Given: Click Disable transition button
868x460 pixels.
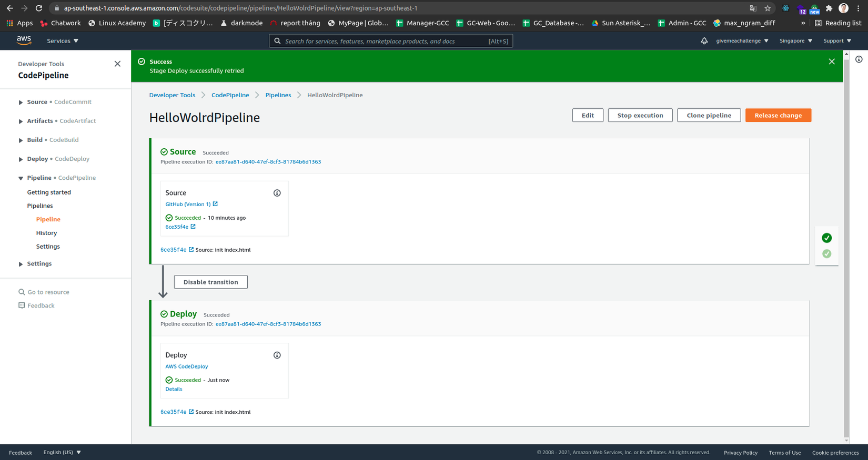Looking at the screenshot, I should pos(210,282).
